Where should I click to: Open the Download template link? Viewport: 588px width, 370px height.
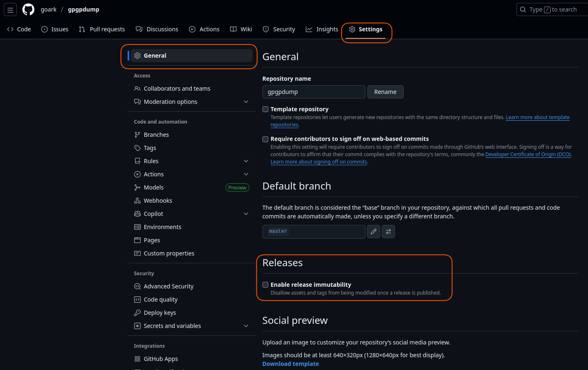tap(291, 364)
